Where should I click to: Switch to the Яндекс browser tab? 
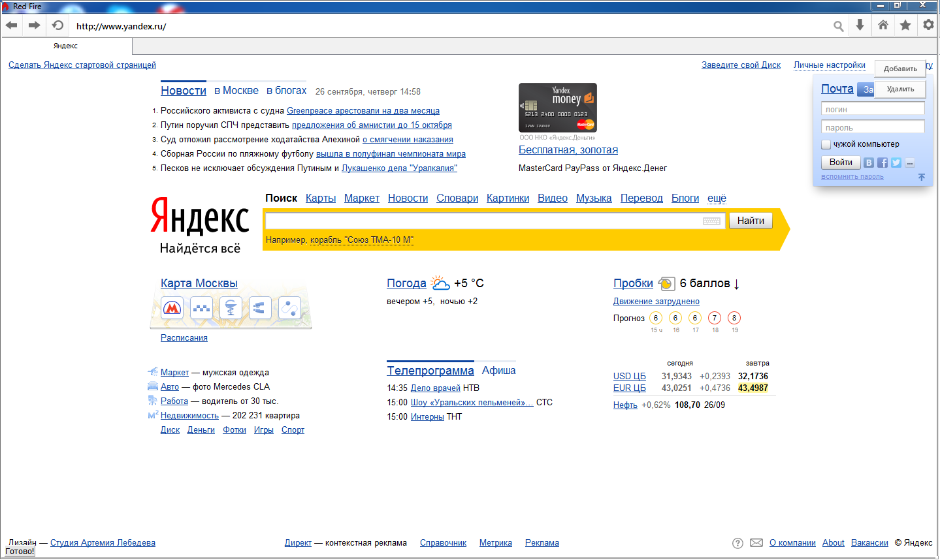tap(66, 46)
